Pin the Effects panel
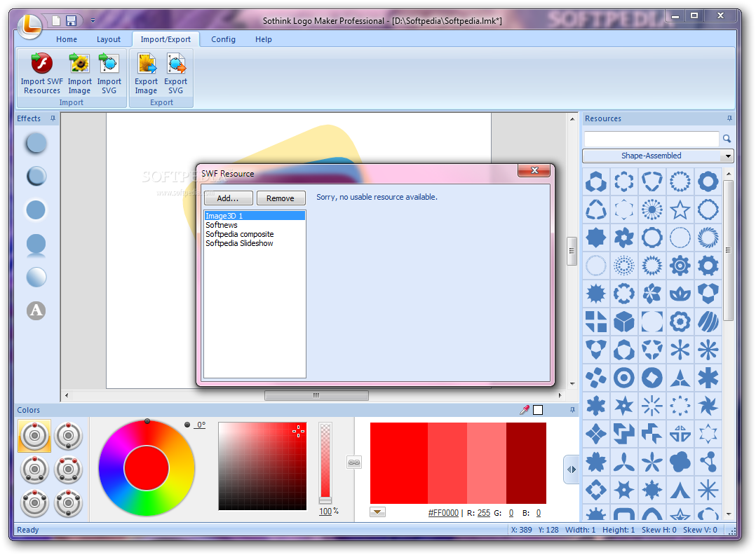This screenshot has width=756, height=555. 53,118
